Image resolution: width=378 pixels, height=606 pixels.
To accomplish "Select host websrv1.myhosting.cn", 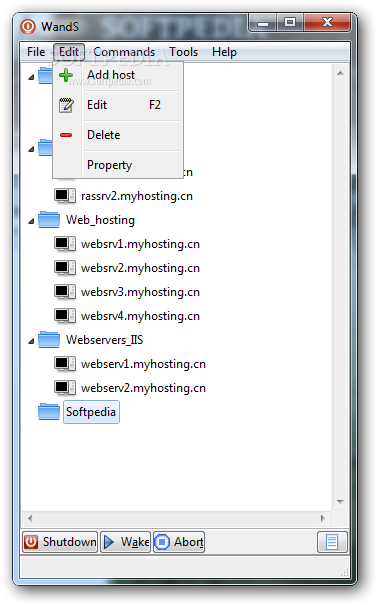I will click(x=140, y=244).
